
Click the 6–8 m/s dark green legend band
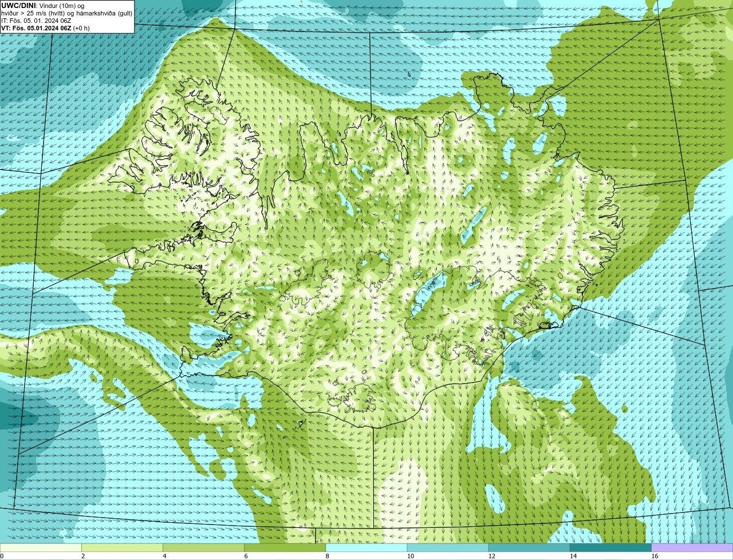tap(285, 548)
